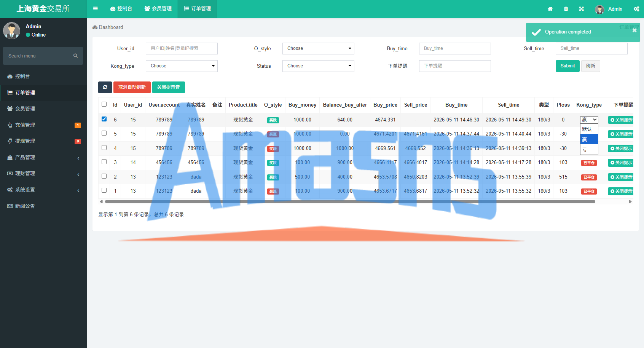Expand 理财管理 submenu in sidebar
Image resolution: width=644 pixels, height=348 pixels.
coord(43,173)
